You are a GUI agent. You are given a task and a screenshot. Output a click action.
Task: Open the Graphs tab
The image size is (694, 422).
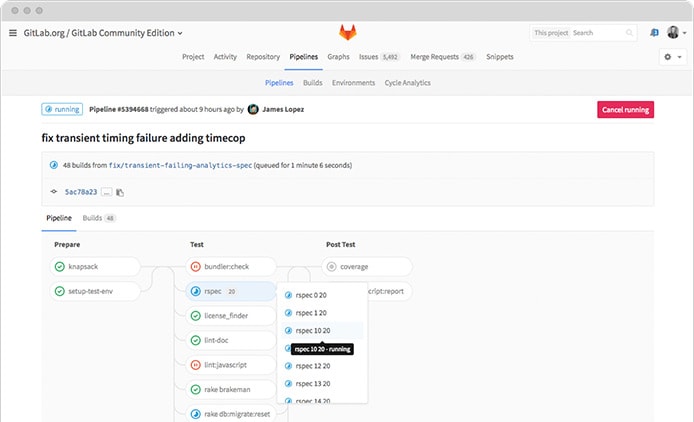pos(339,57)
